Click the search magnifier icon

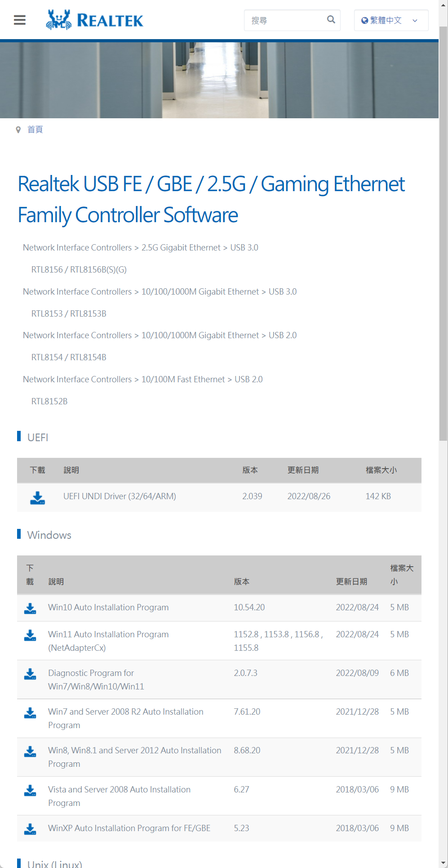(331, 19)
